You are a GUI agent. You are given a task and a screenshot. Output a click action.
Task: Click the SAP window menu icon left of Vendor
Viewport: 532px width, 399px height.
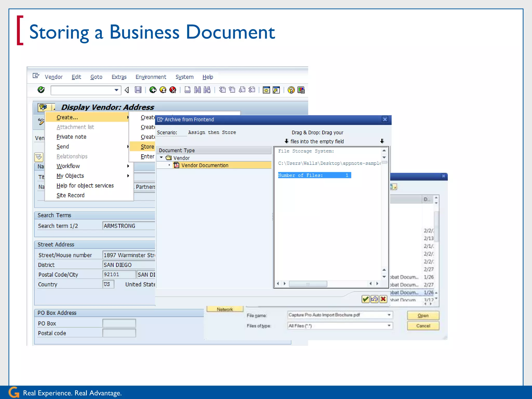click(36, 76)
